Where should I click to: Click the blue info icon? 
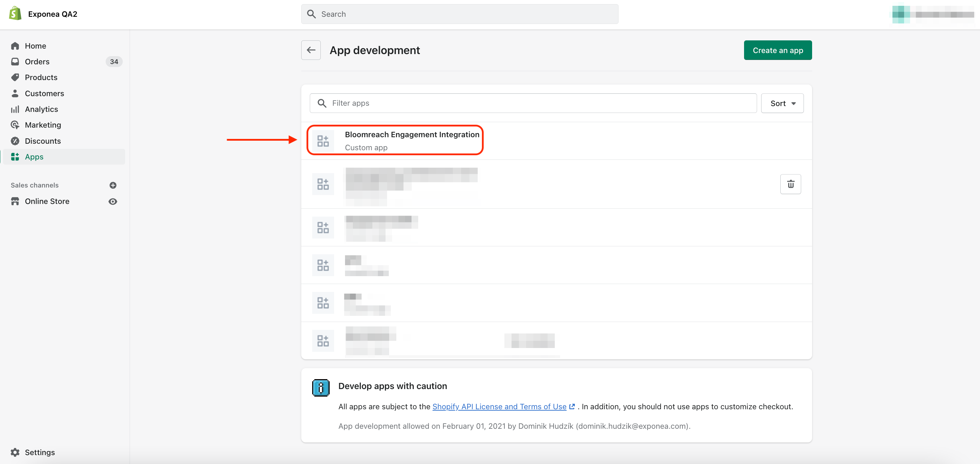(x=320, y=387)
